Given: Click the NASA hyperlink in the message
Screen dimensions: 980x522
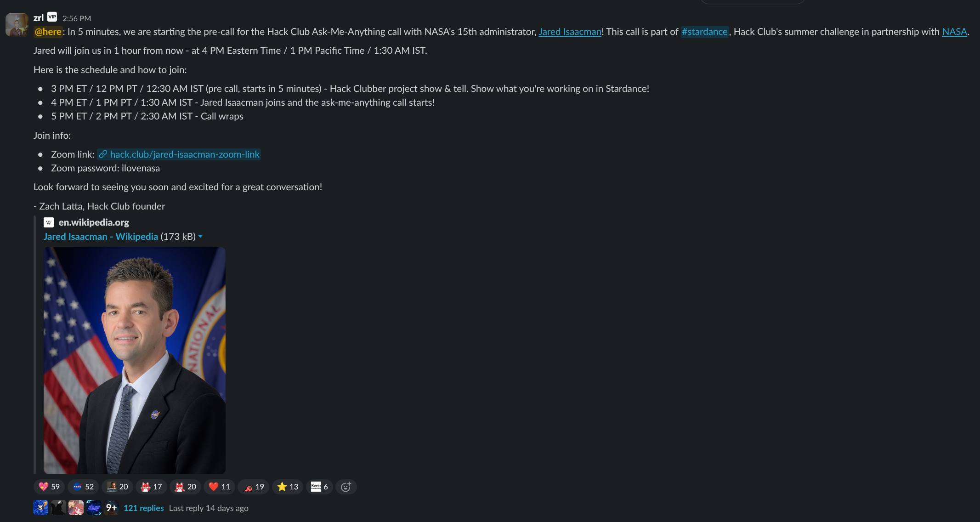Looking at the screenshot, I should [x=954, y=32].
